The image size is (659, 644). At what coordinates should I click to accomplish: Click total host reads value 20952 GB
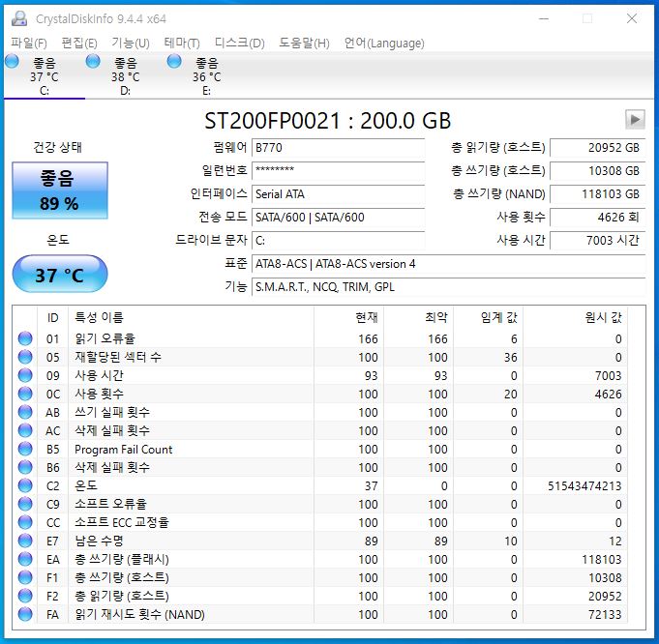pyautogui.click(x=597, y=148)
